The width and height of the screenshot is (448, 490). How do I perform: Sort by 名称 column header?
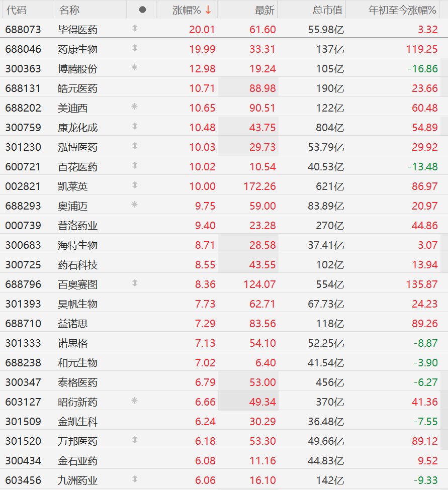[x=69, y=10]
